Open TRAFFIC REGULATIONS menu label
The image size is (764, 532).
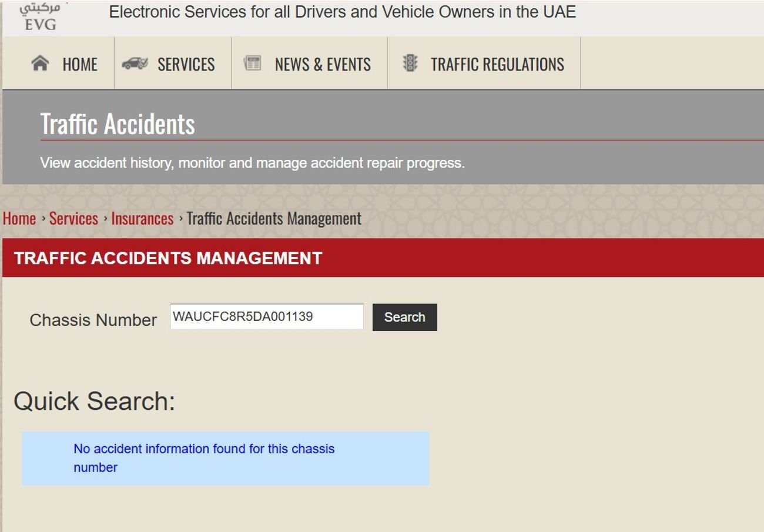[497, 64]
